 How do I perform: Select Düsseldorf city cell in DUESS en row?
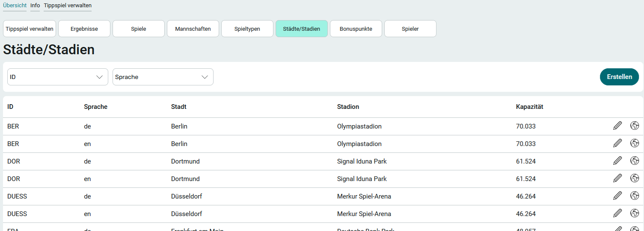tap(187, 214)
